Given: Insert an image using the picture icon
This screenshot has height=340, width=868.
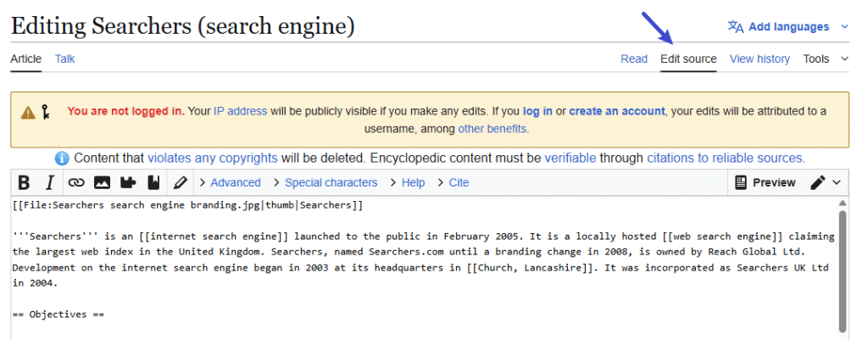Looking at the screenshot, I should pyautogui.click(x=102, y=183).
